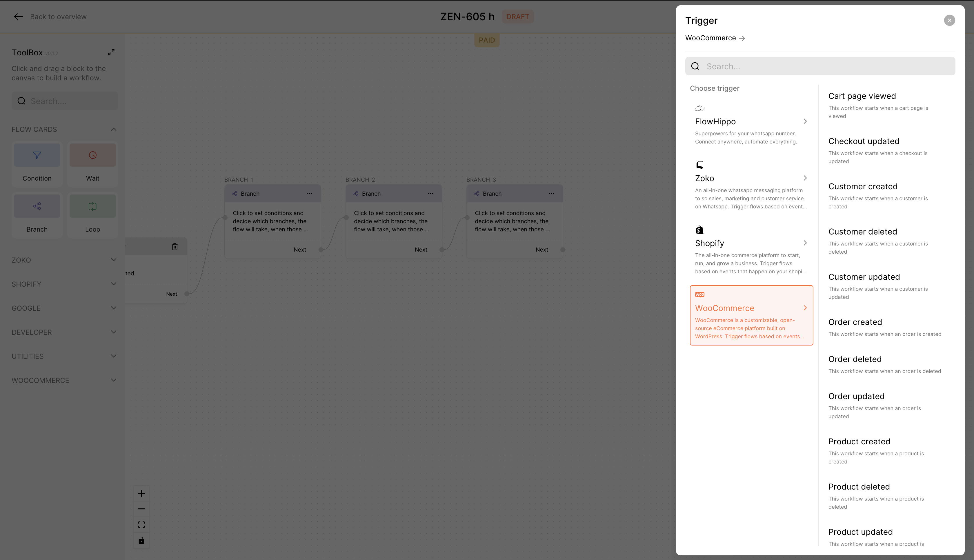The width and height of the screenshot is (974, 560).
Task: Click Back to overview link
Action: click(58, 17)
